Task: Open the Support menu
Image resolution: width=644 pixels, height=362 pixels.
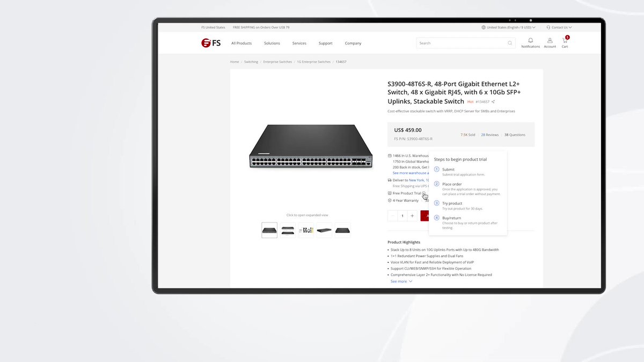Action: pyautogui.click(x=326, y=43)
